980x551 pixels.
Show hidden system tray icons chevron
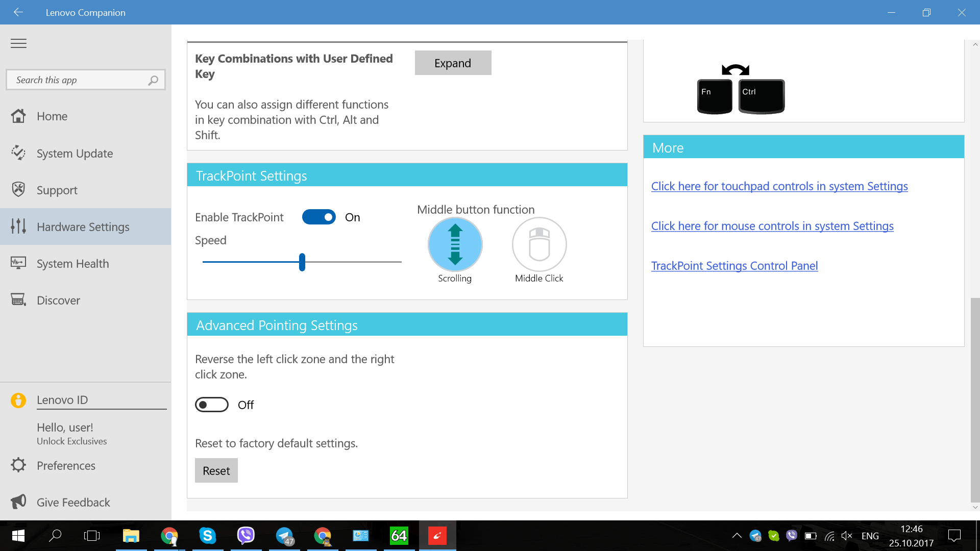pyautogui.click(x=737, y=536)
